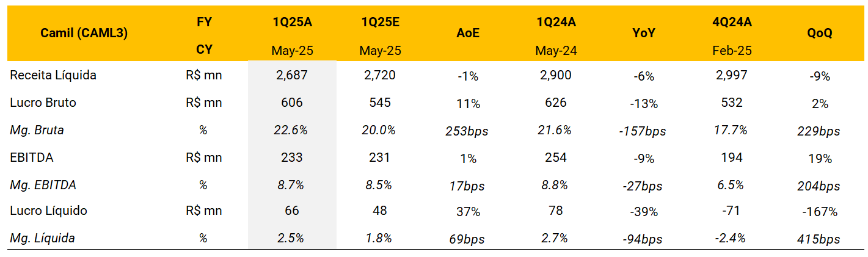Select the 1Q25A column header

tap(292, 23)
